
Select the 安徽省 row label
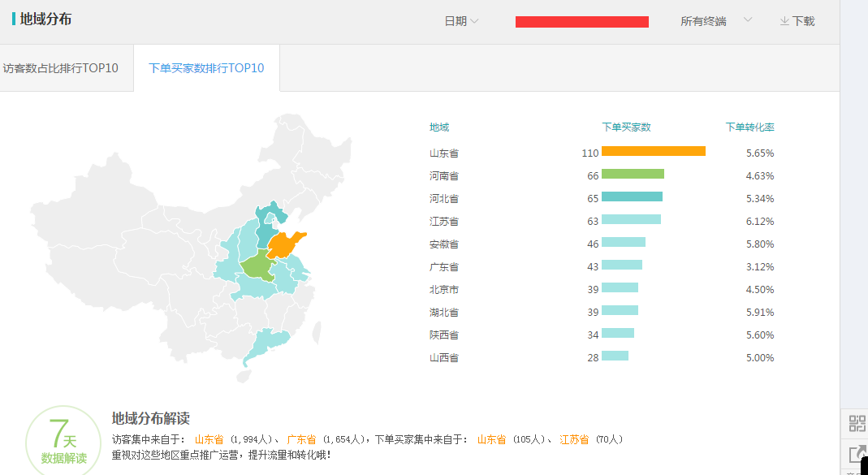coord(444,244)
